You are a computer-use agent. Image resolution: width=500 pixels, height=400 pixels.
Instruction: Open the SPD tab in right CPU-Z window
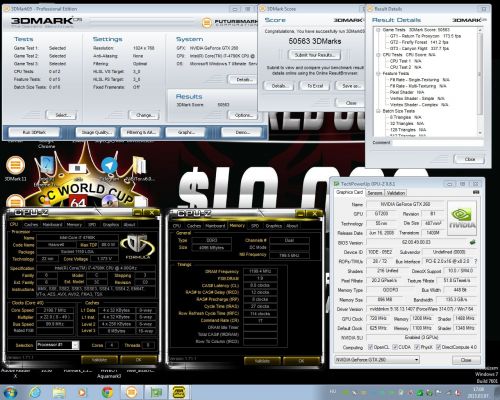pyautogui.click(x=255, y=226)
